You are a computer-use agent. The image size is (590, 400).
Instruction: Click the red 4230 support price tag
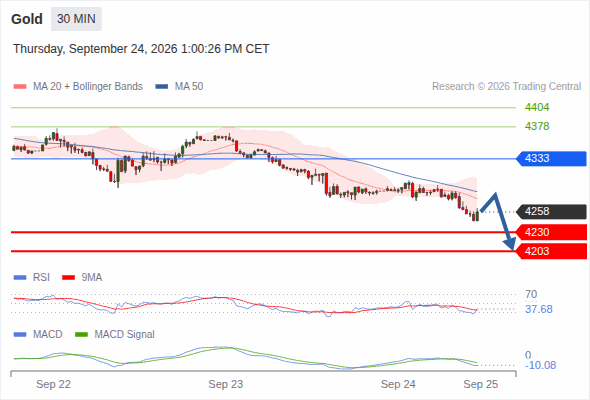551,232
